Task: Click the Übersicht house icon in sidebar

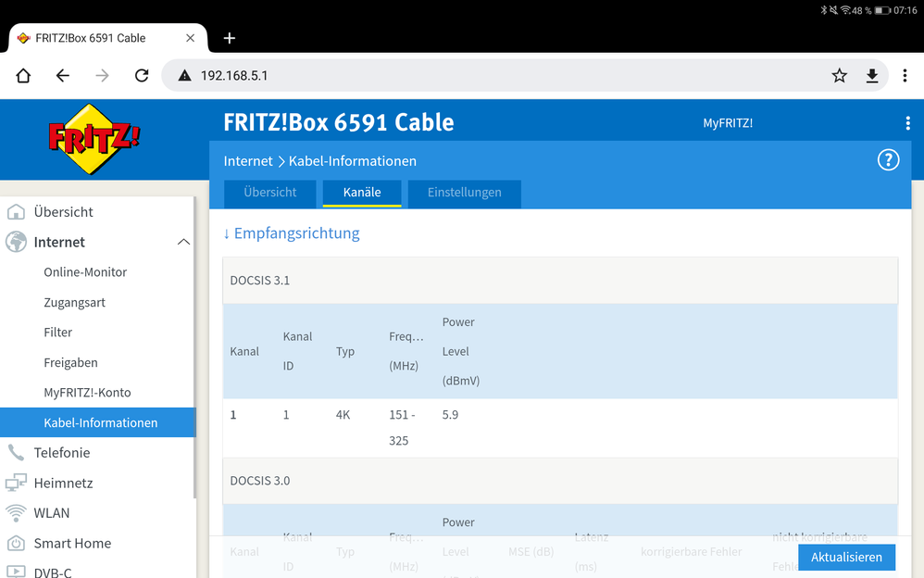Action: pos(16,212)
